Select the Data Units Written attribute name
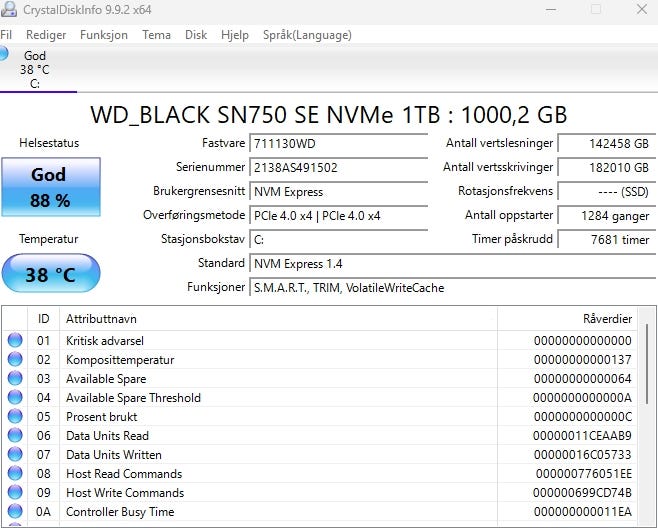Screen dimensions: 658x528 114,455
